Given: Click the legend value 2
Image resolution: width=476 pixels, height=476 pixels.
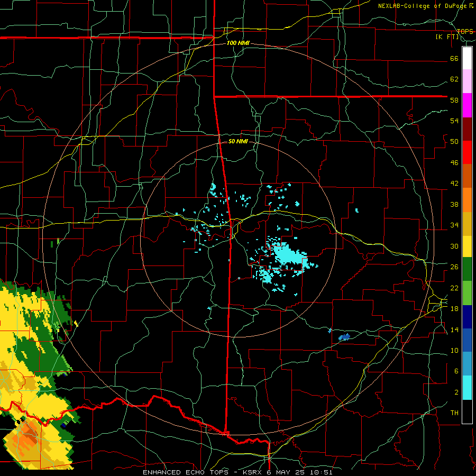Looking at the screenshot, I should coord(456,392).
